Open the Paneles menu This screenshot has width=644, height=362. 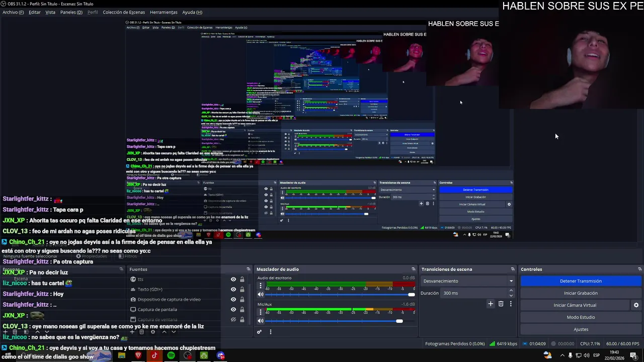[71, 12]
